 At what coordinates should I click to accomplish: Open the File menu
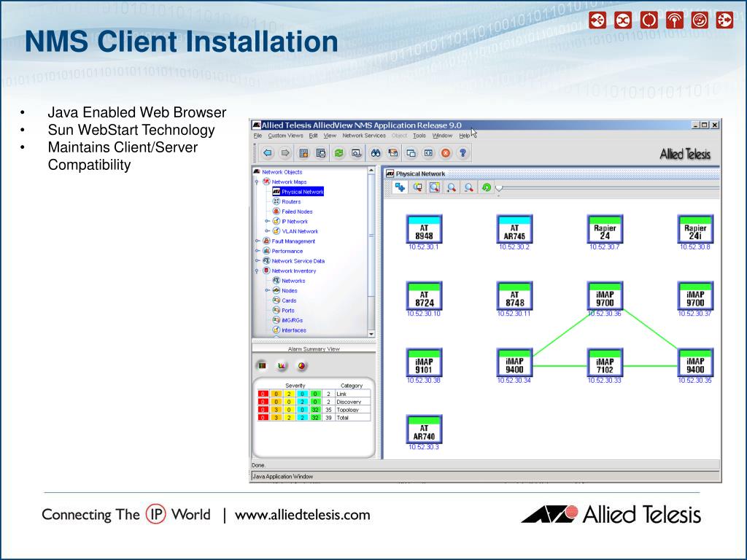click(258, 136)
